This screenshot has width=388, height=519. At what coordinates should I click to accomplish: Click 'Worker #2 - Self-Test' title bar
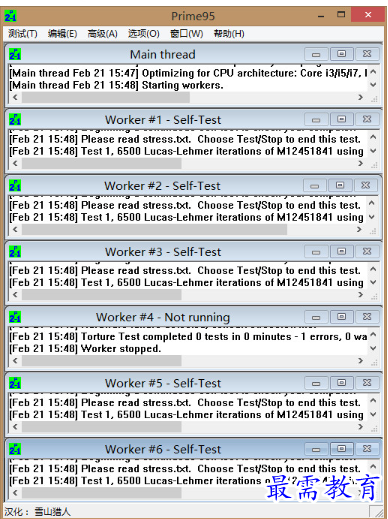click(x=162, y=186)
